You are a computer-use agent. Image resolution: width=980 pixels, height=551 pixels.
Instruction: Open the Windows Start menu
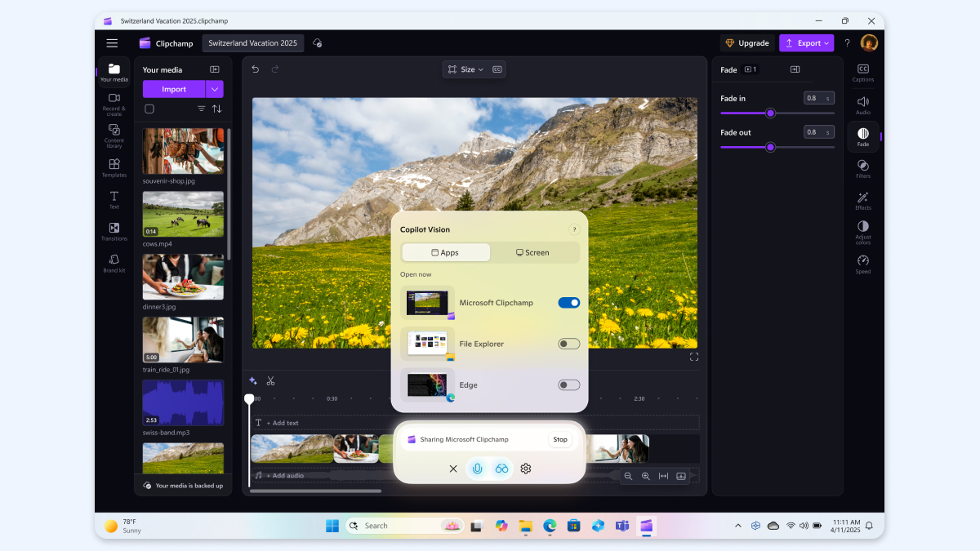point(332,526)
